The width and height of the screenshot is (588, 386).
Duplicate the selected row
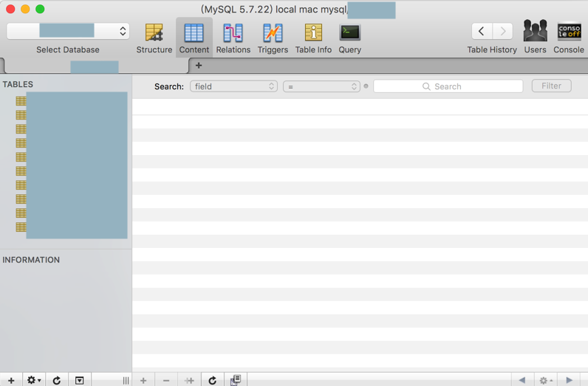point(189,380)
